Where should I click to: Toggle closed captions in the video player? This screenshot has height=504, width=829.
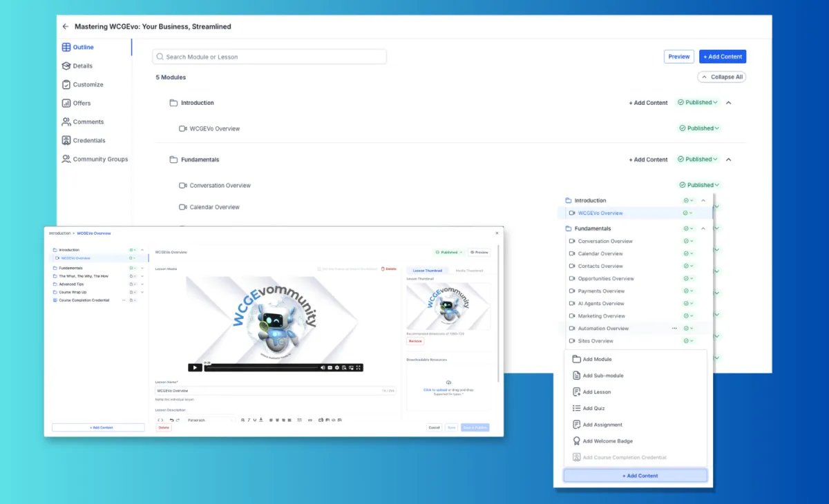330,367
